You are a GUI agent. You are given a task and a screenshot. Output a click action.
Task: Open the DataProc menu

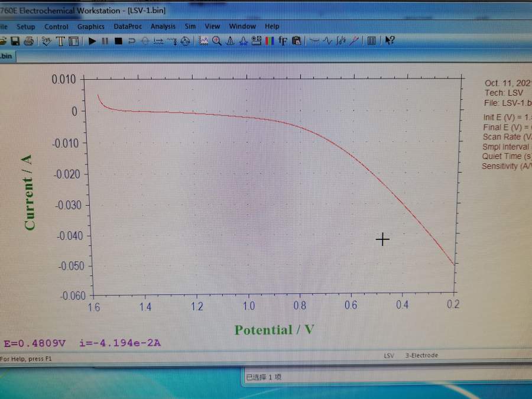click(x=128, y=27)
